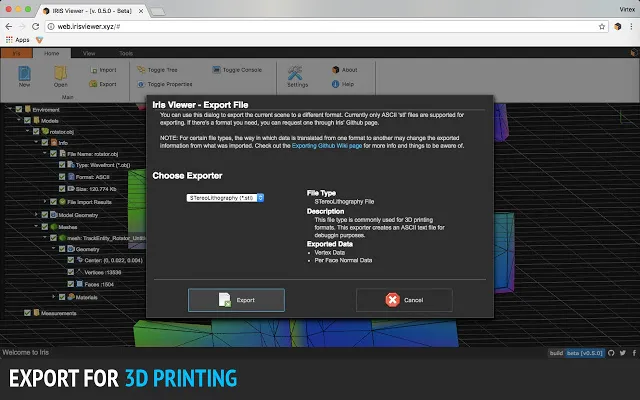This screenshot has width=640, height=400.
Task: Open the Twitter icon in status bar
Action: tap(623, 353)
